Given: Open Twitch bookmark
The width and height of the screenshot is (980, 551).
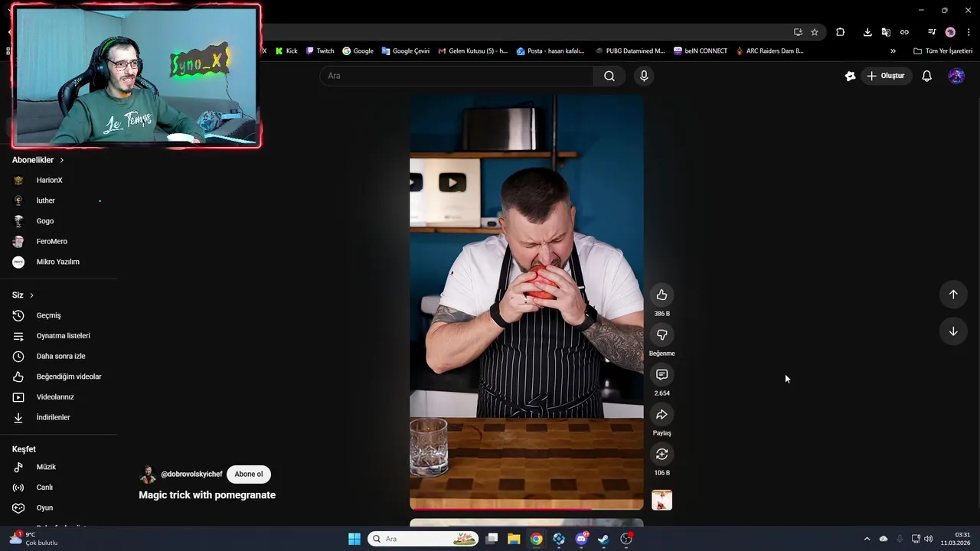Looking at the screenshot, I should click(320, 51).
